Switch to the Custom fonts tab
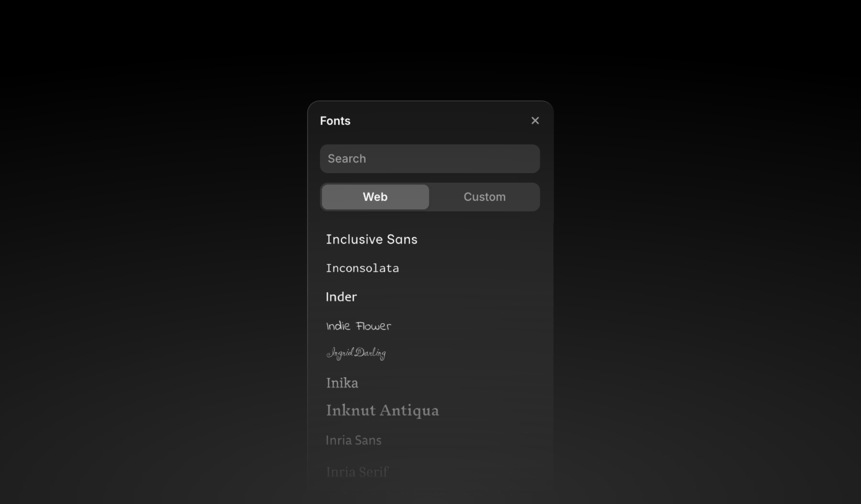Viewport: 861px width, 504px height. pos(484,197)
